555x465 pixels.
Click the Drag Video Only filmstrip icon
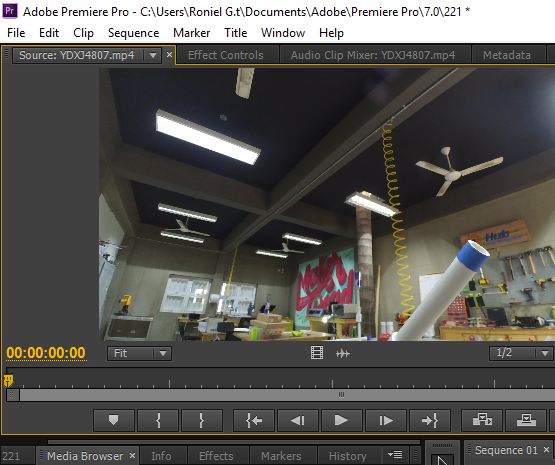tap(317, 353)
